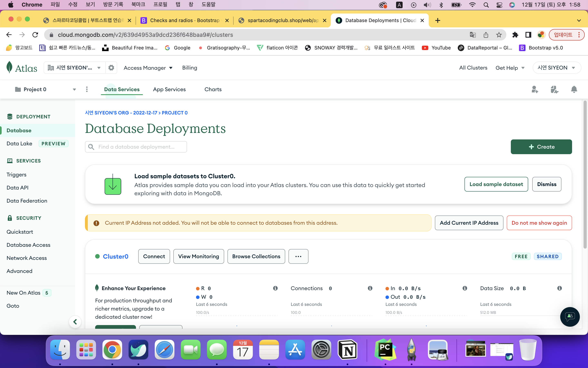Click the share page icon in address bar

486,35
